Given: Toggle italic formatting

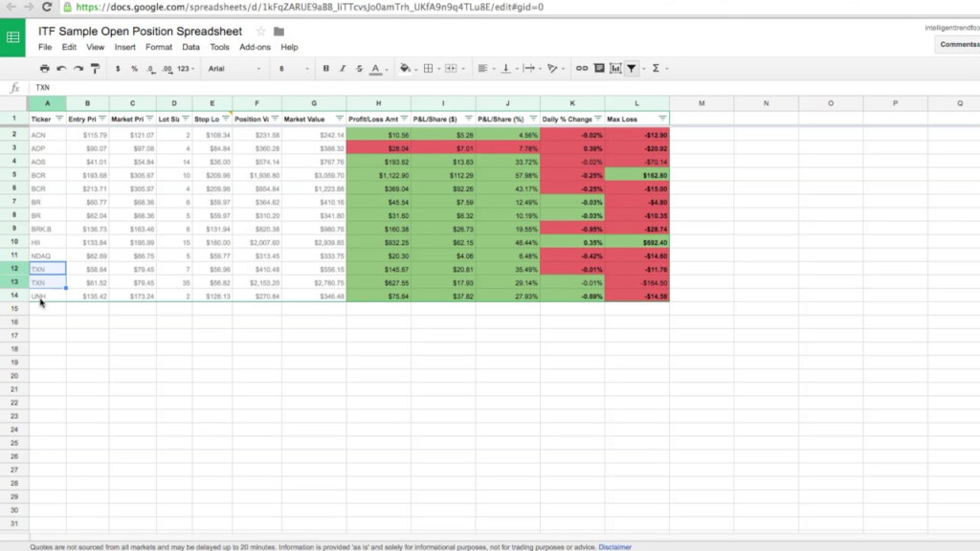Looking at the screenshot, I should click(343, 68).
